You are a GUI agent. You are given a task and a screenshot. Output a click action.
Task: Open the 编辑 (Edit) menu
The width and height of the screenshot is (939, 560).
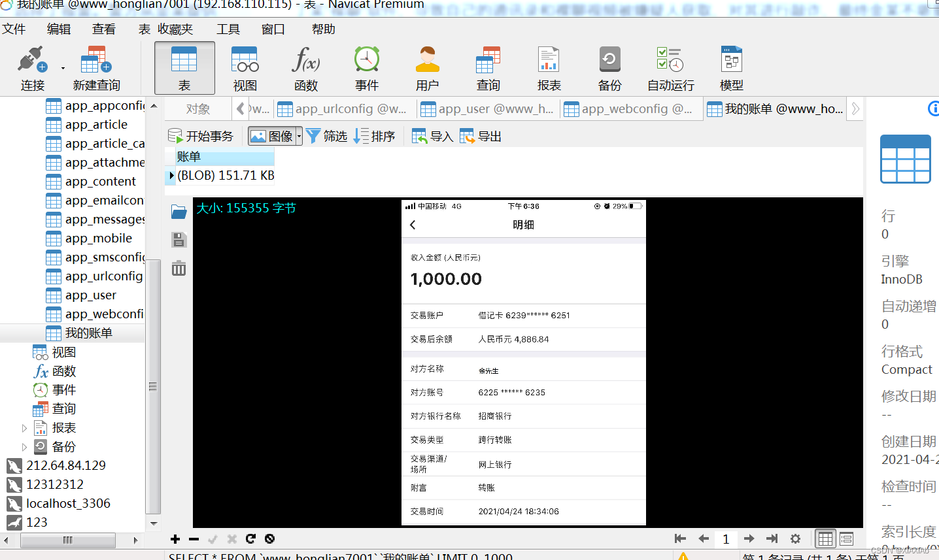click(x=59, y=29)
